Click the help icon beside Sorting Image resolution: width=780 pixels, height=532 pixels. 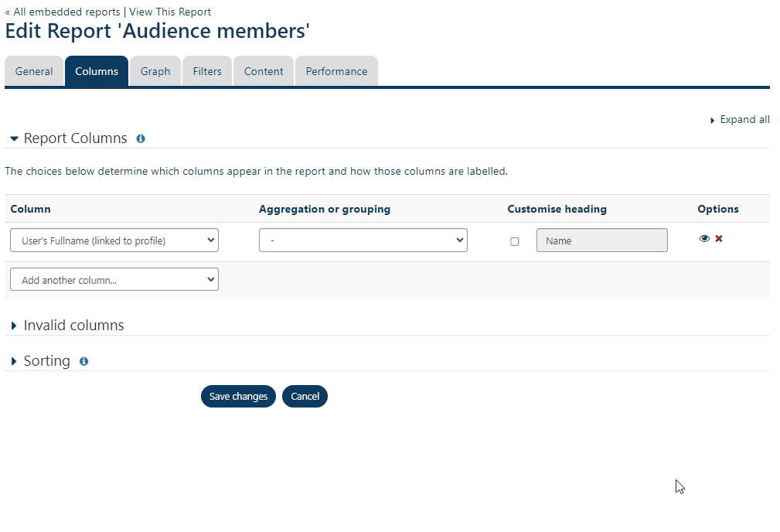[83, 361]
